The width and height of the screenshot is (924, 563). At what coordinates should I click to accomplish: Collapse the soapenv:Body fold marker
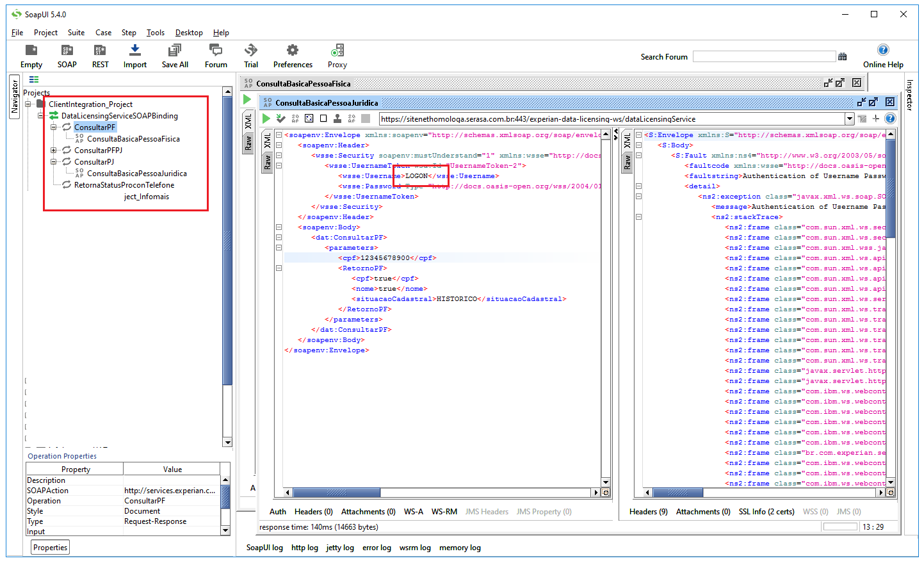pos(279,227)
